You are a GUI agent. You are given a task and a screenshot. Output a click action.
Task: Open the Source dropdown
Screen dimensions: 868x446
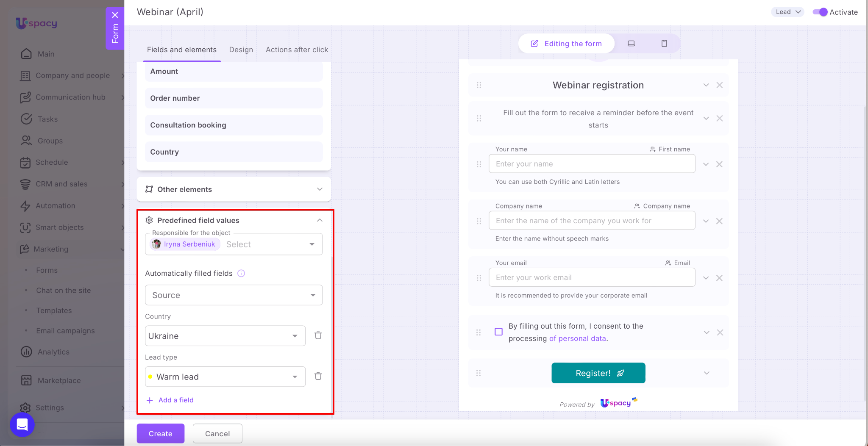click(x=234, y=295)
